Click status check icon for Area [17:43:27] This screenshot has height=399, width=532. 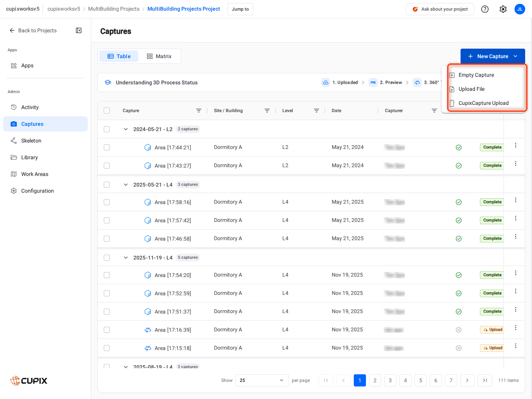(459, 166)
